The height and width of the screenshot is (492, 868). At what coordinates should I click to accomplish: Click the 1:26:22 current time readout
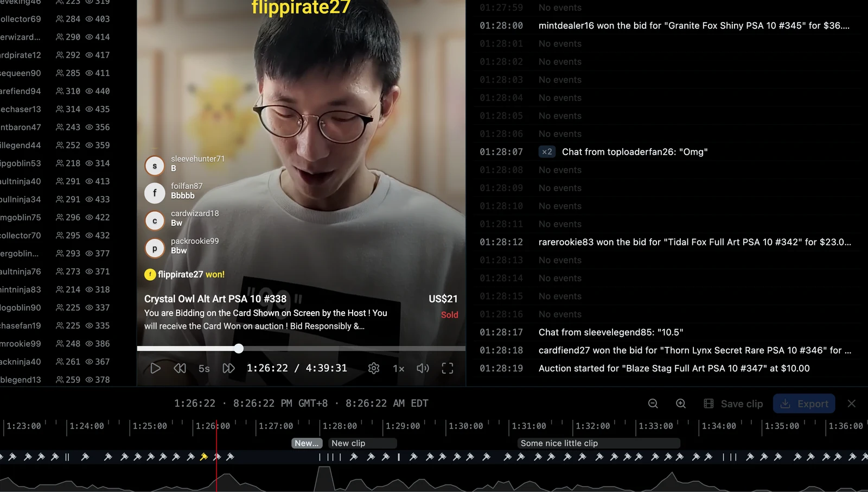click(x=267, y=368)
